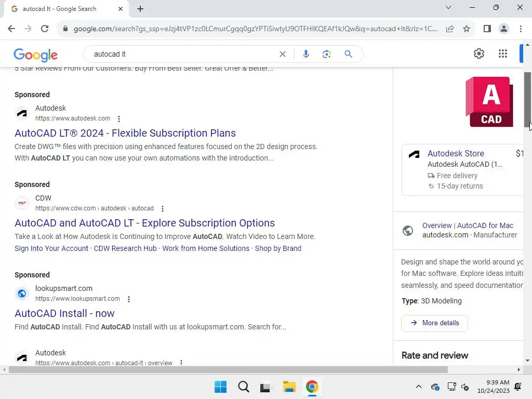The image size is (532, 399).
Task: Click the https://www.autodesk.com URL text
Action: [x=73, y=118]
